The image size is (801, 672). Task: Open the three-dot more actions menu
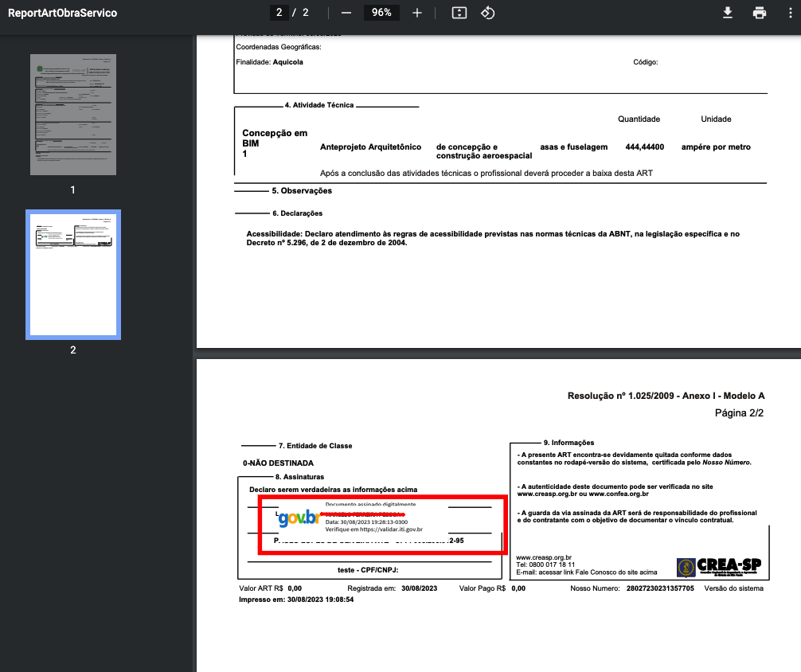[x=788, y=13]
